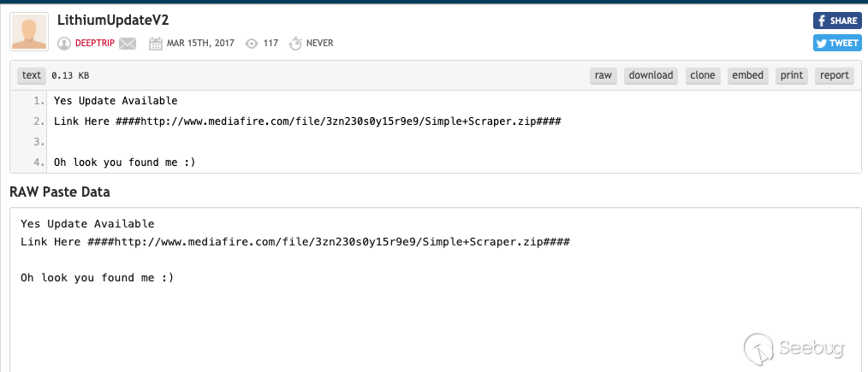Click the user avatar thumbnail
868x372 pixels.
[29, 32]
